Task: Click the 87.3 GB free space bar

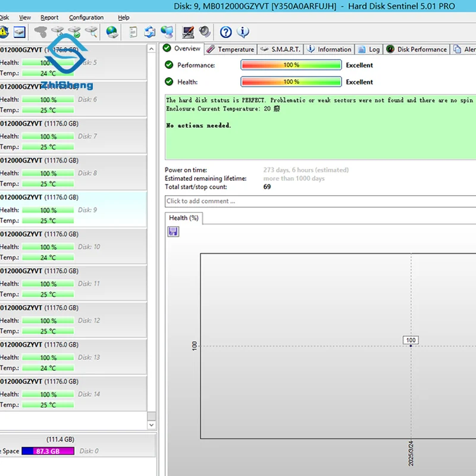Action: pyautogui.click(x=48, y=451)
